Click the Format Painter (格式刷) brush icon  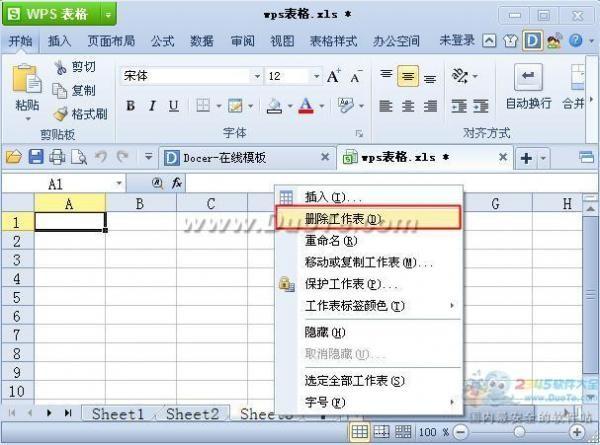[61, 113]
